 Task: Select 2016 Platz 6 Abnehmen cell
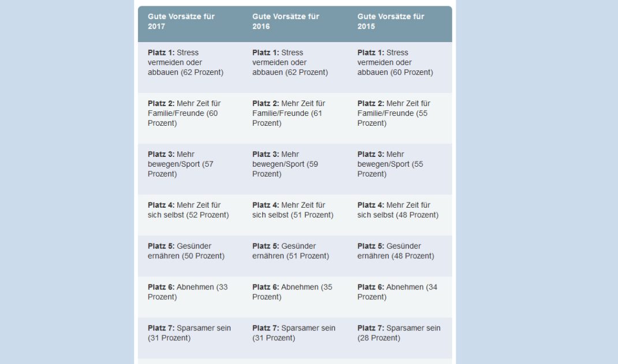click(x=292, y=292)
